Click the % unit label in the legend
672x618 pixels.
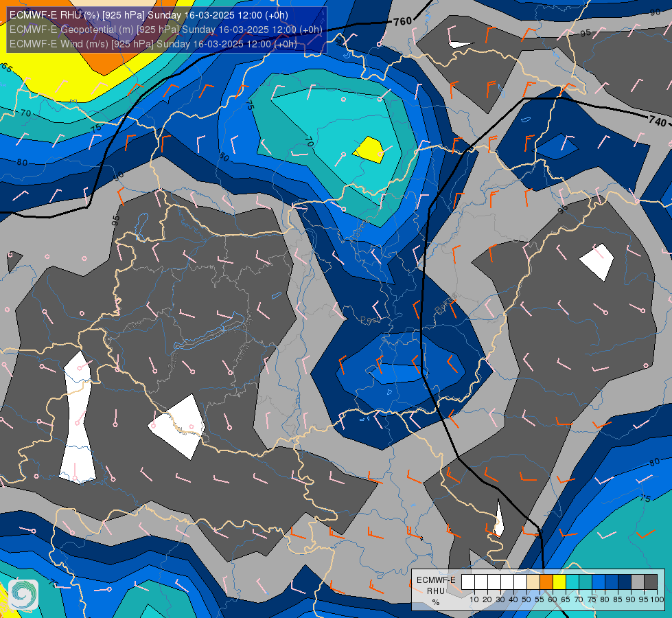coord(436,602)
